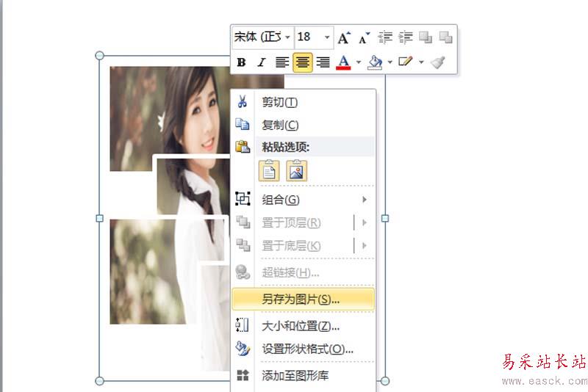Choose 复制(C) from the context menu
Image resolution: width=588 pixels, height=392 pixels.
[304, 125]
